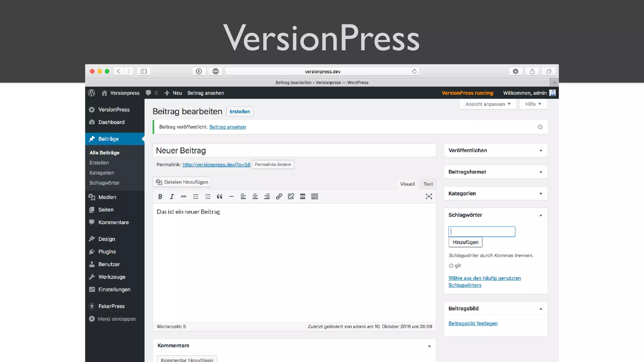The height and width of the screenshot is (362, 644).
Task: Remove the 'git' tag
Action: tap(451, 266)
